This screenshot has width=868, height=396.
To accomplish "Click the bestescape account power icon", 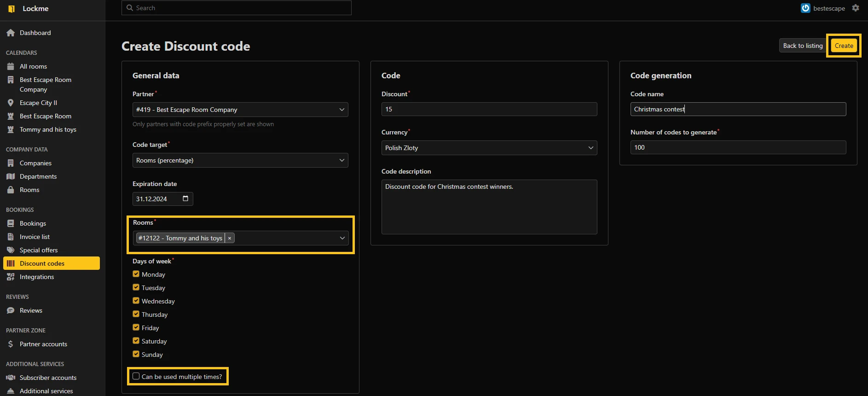I will (805, 8).
